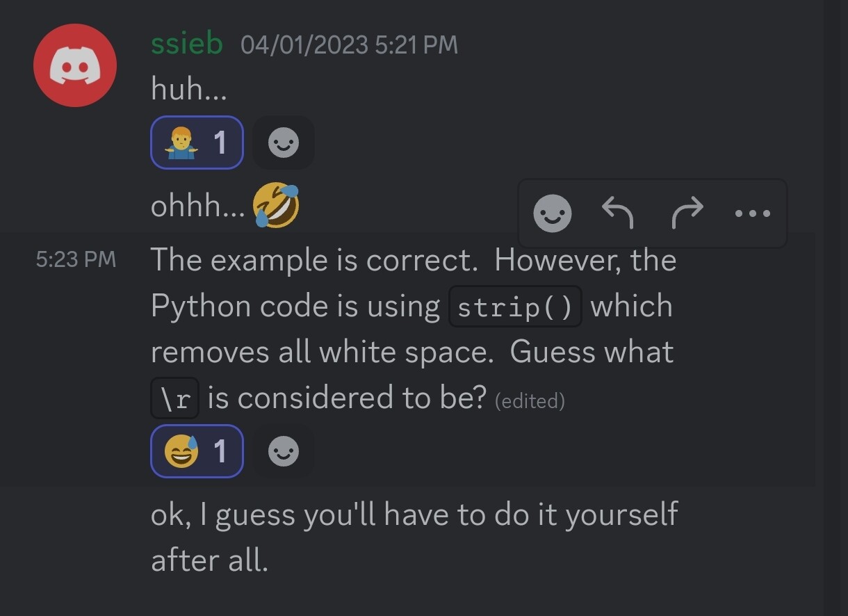Screen dimensions: 848x616
Task: Select the \r inline code snippet
Action: click(x=174, y=398)
